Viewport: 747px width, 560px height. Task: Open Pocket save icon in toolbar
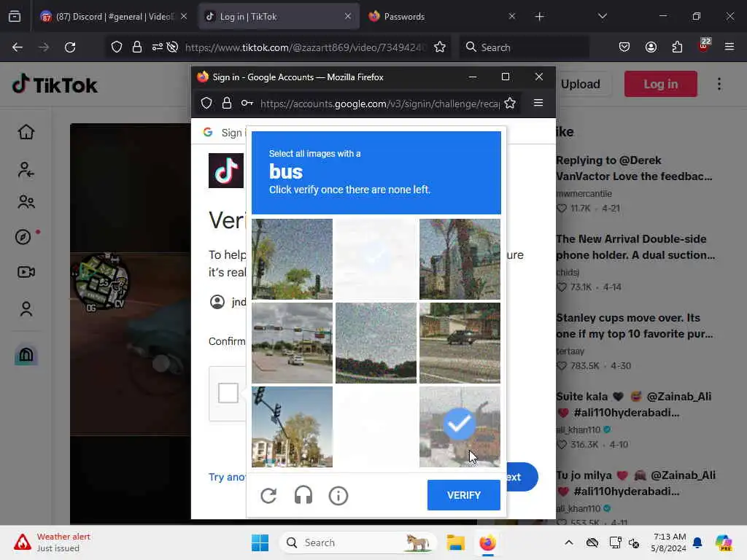click(624, 47)
